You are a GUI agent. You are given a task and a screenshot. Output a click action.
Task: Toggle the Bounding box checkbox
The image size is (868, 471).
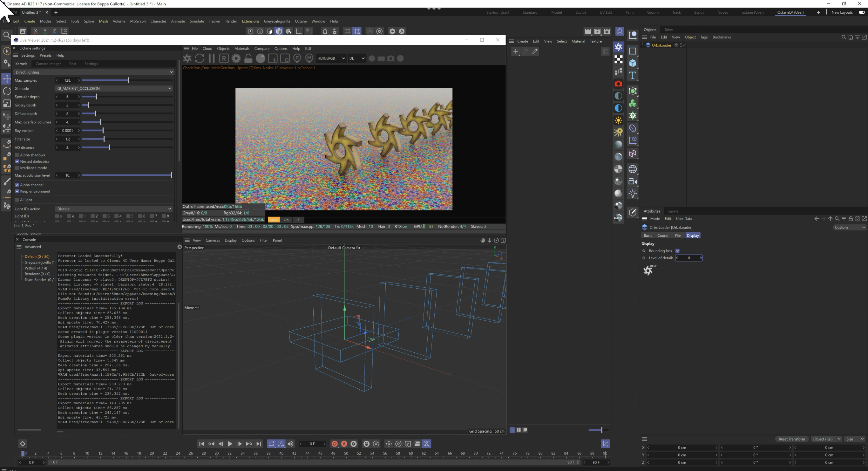677,251
